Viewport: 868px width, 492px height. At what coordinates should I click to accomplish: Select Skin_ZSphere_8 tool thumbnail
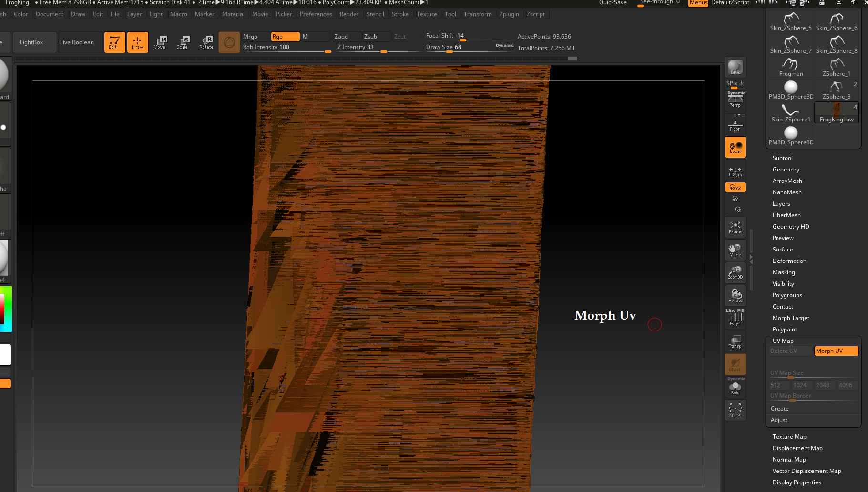click(x=837, y=44)
